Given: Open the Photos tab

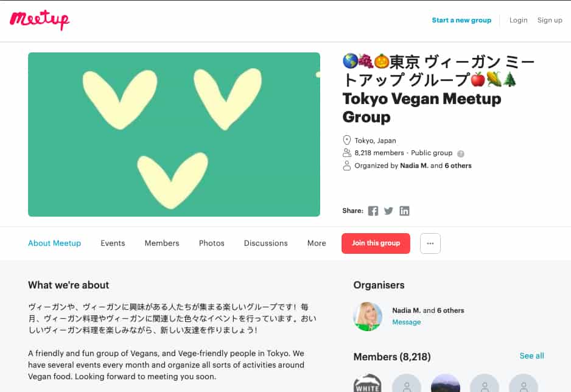Looking at the screenshot, I should 211,243.
